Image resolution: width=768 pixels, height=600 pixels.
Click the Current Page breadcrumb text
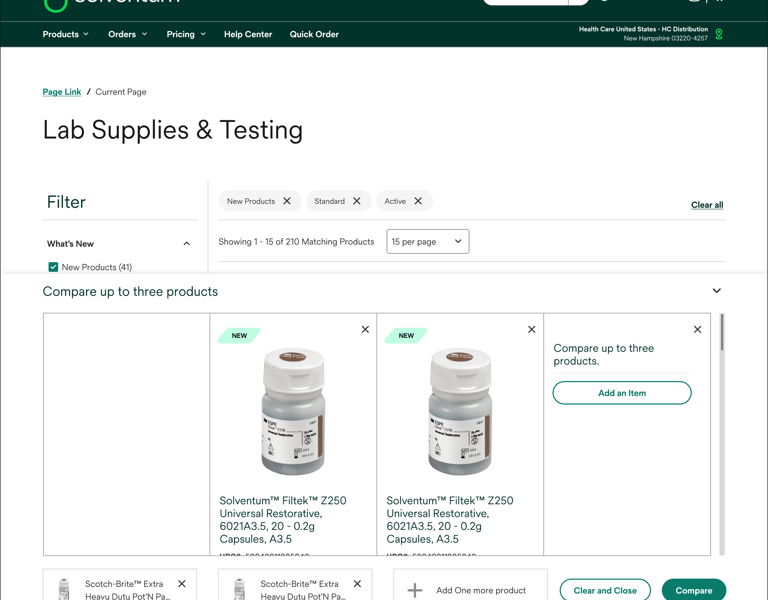coord(121,92)
